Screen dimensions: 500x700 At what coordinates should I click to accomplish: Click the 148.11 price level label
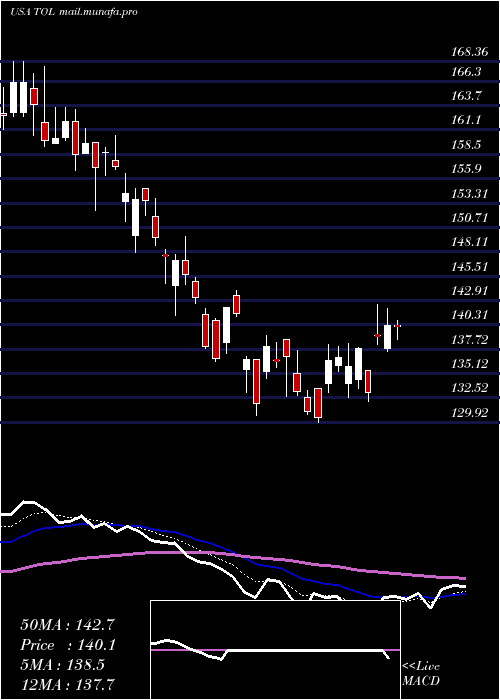click(x=470, y=242)
